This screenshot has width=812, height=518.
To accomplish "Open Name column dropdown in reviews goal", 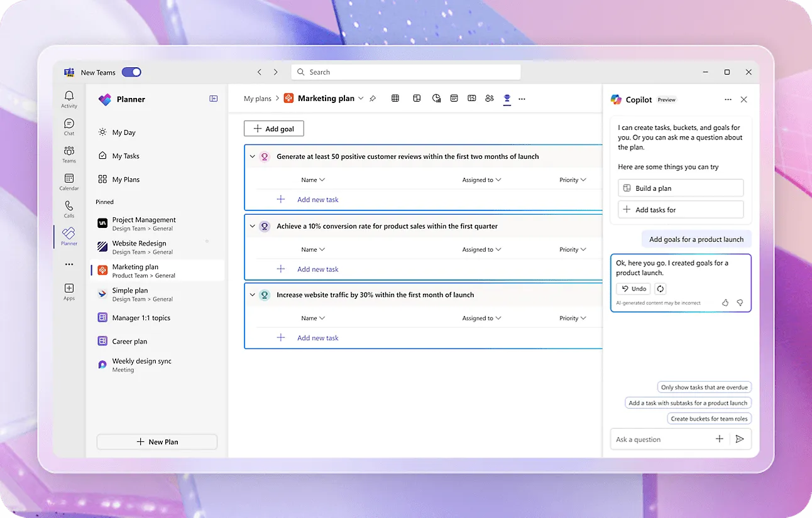I will pos(313,180).
